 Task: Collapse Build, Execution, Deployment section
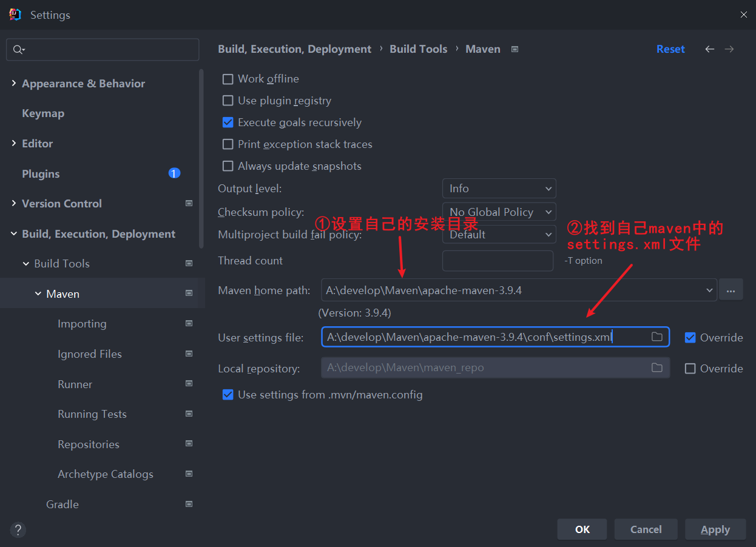[13, 234]
